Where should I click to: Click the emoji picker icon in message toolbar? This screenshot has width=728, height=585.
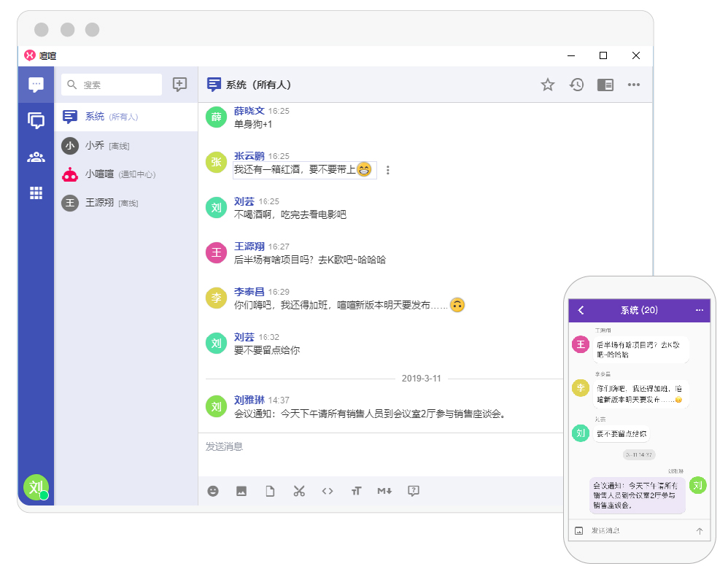213,491
